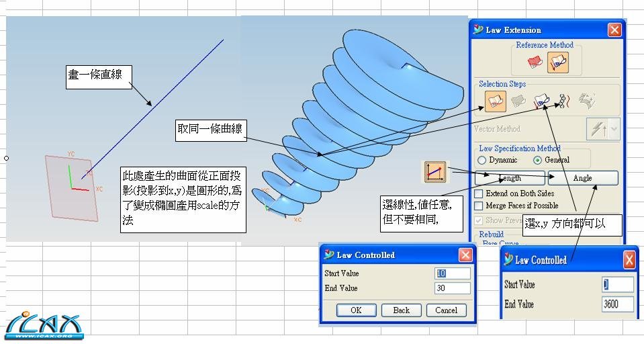
Task: Click the linear law type icon
Action: pyautogui.click(x=435, y=172)
